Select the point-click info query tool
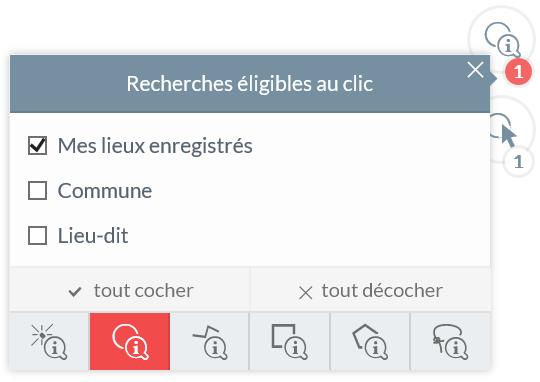Viewport: 540px width, 382px height. [x=49, y=341]
